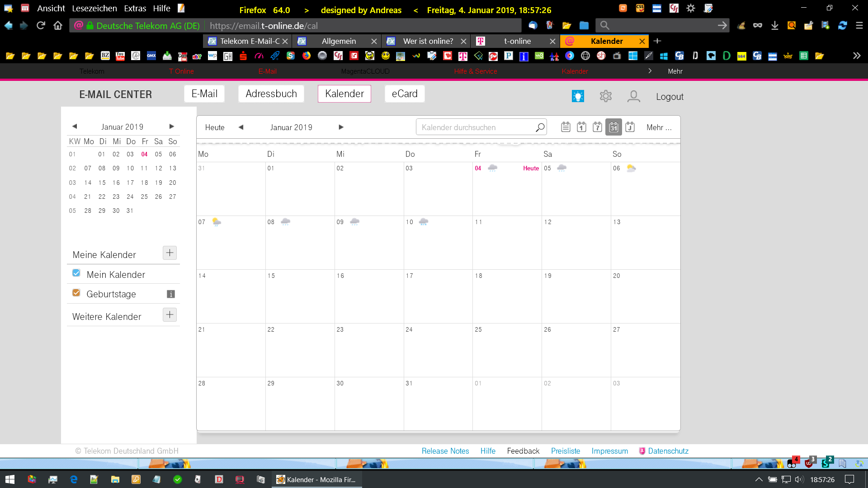
Task: Open the settings gear icon
Action: pyautogui.click(x=606, y=96)
